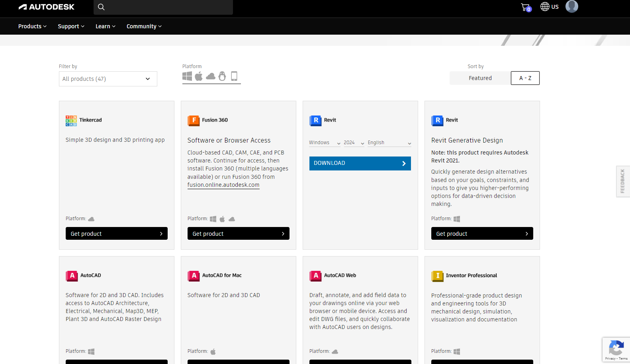Open the shopping cart
This screenshot has height=364, width=630.
[x=526, y=7]
